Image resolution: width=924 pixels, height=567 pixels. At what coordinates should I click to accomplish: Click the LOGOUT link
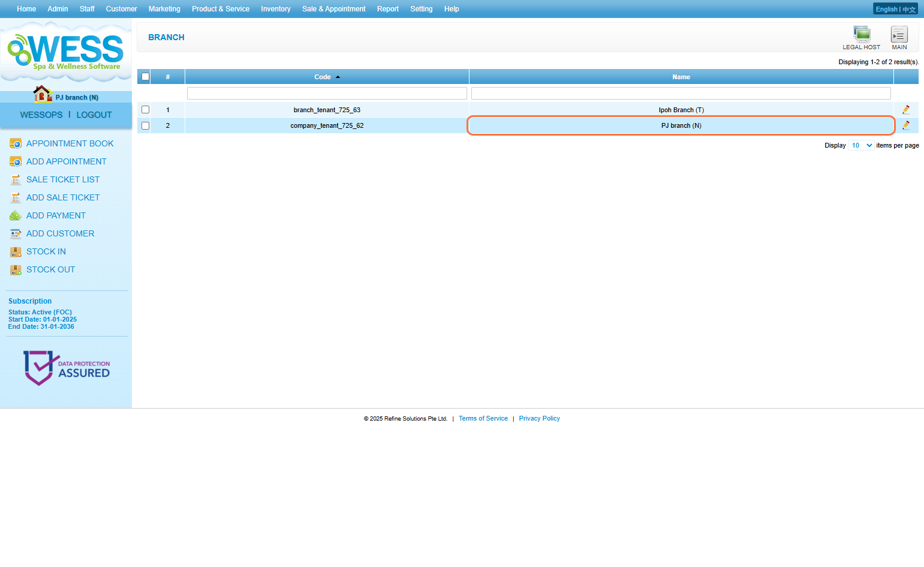(x=94, y=115)
